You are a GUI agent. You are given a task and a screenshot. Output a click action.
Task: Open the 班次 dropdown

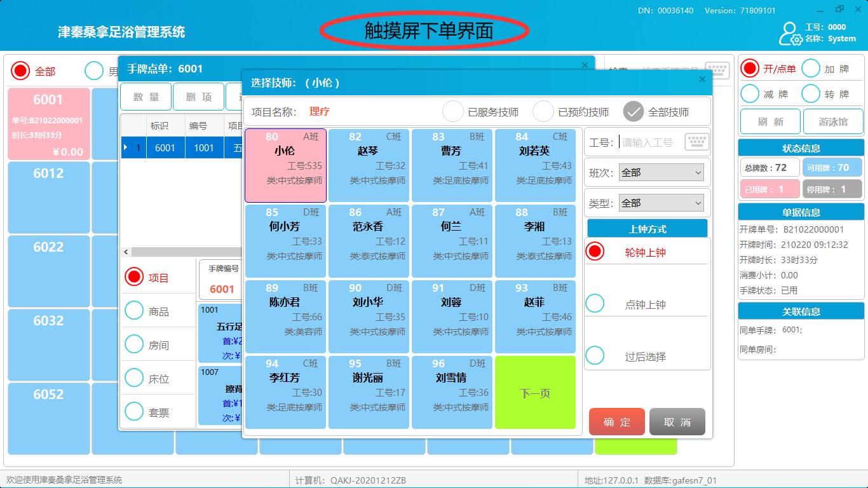tap(661, 172)
